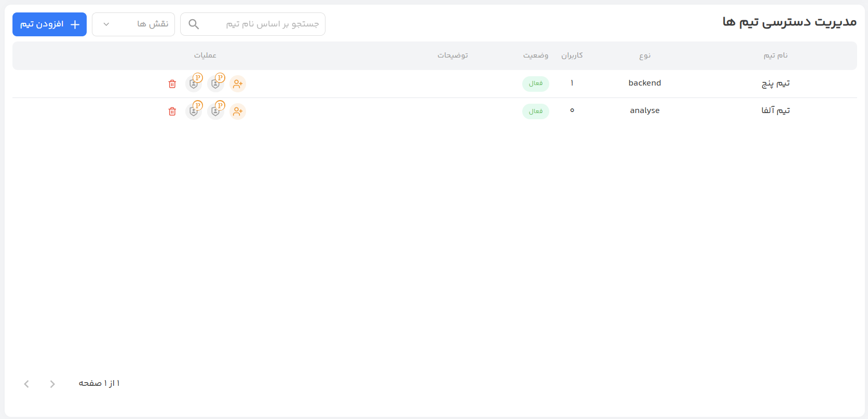Open shield icon beside add-user in تیم پنج row
The height and width of the screenshot is (419, 868).
[216, 83]
